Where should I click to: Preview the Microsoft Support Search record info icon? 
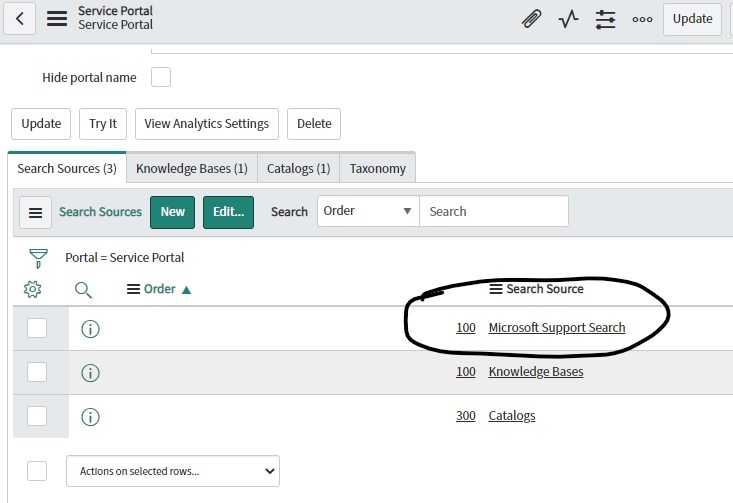click(90, 329)
